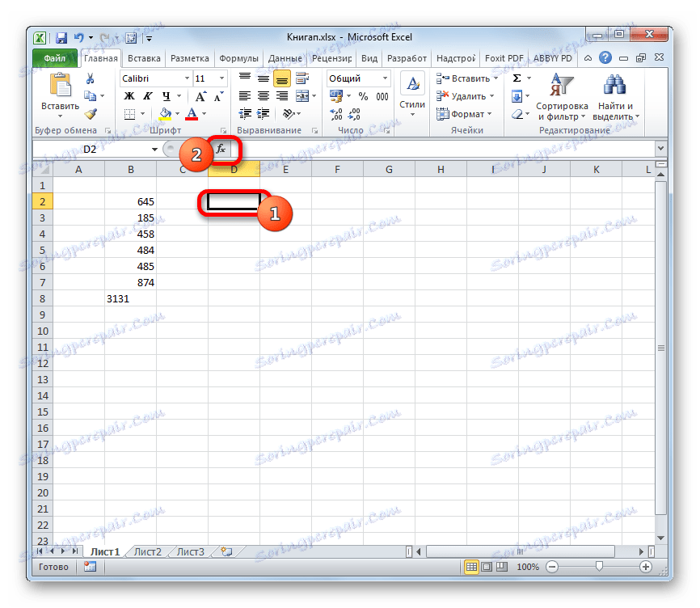Click the Fill Color paint bucket icon
The width and height of the screenshot is (700, 608).
165,114
